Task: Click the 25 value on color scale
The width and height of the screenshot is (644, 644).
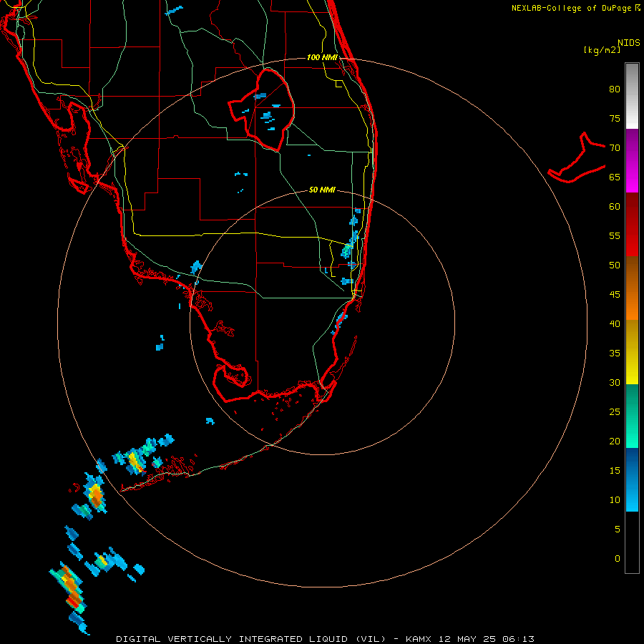Action: point(615,411)
